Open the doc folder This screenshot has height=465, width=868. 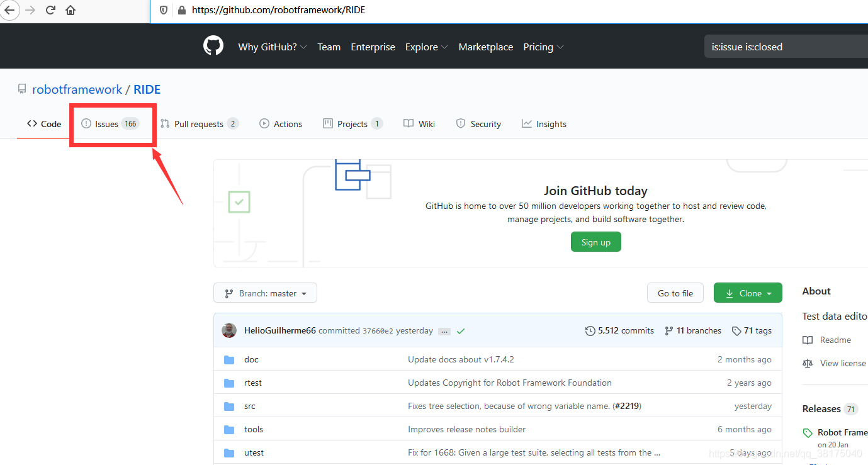click(x=251, y=360)
